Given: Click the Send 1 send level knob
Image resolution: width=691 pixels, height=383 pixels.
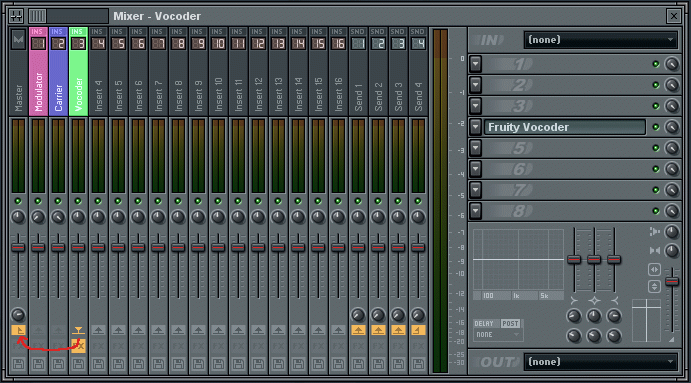Looking at the screenshot, I should point(358,315).
